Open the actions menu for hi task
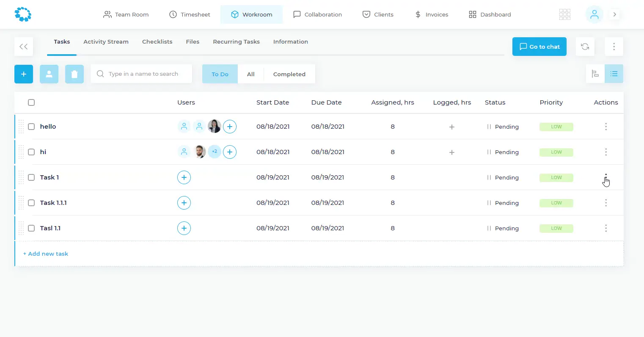Image resolution: width=644 pixels, height=337 pixels. (605, 152)
